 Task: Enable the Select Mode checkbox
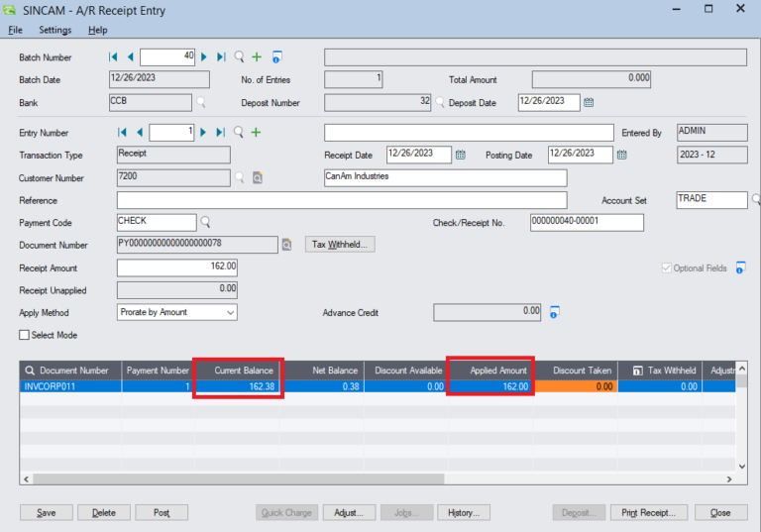click(x=25, y=336)
